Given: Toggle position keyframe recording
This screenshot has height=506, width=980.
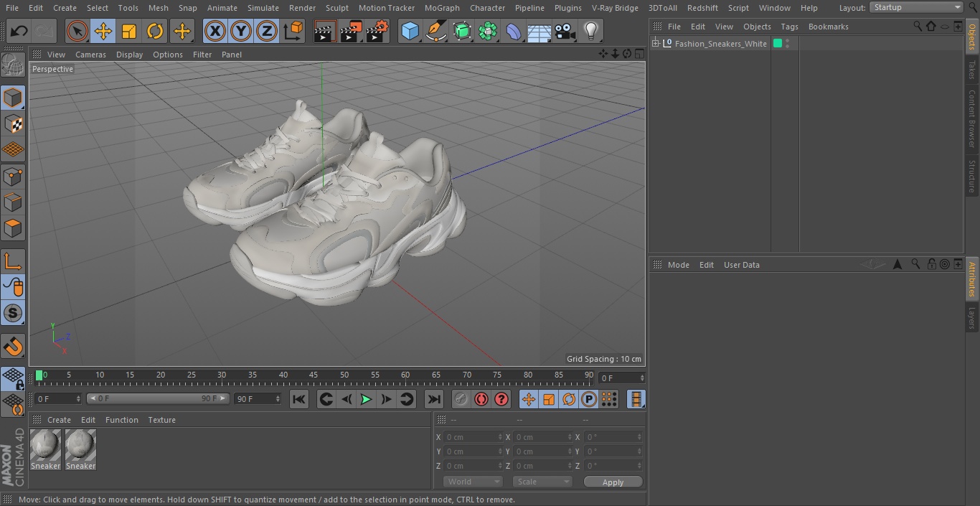Looking at the screenshot, I should click(529, 399).
